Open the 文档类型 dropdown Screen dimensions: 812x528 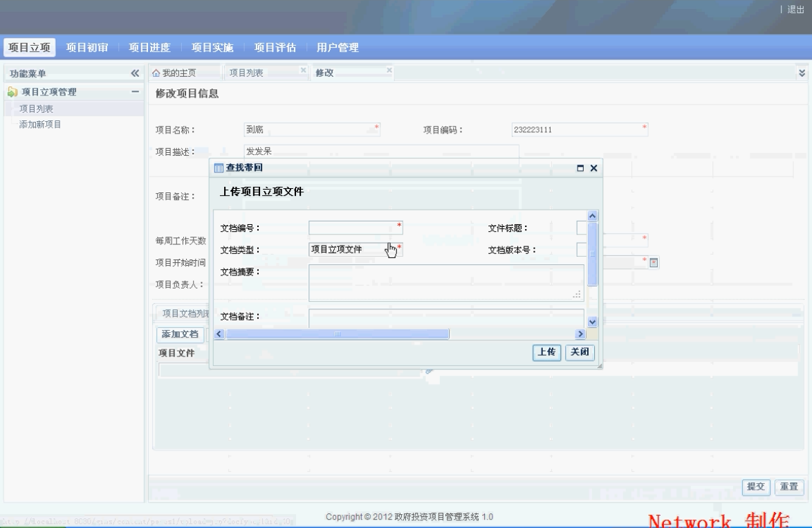tap(356, 250)
